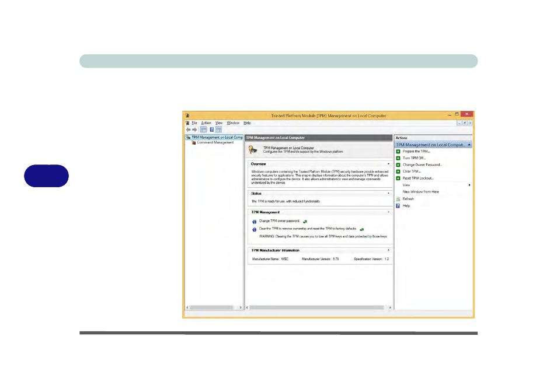Image resolution: width=557 pixels, height=392 pixels.
Task: Click the Manufacturer Name: WEC text
Action: tap(270, 260)
